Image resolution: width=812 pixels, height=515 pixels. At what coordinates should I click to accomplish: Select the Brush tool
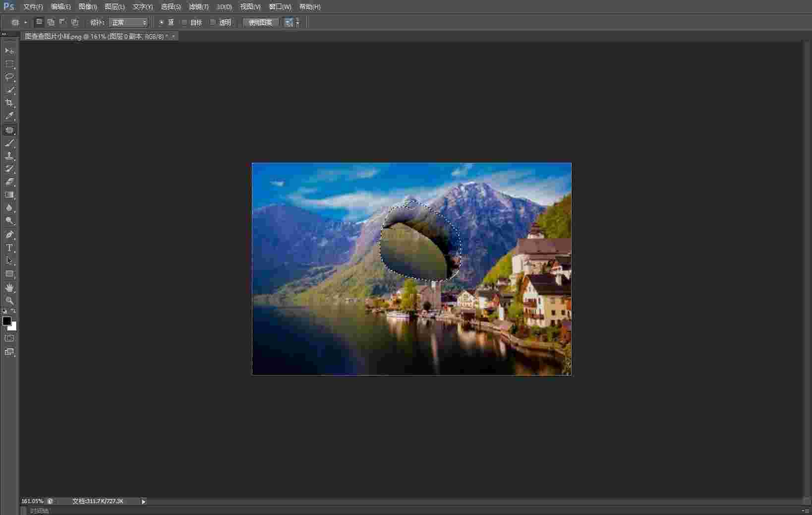coord(9,143)
